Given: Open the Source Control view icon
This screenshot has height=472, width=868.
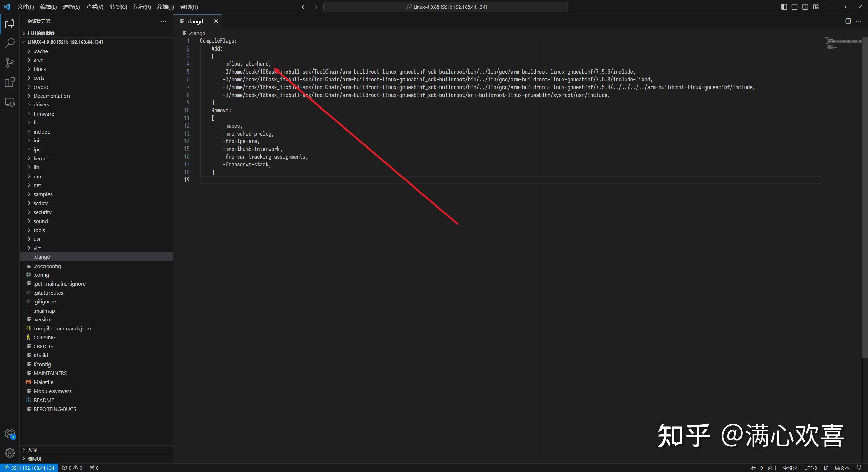Looking at the screenshot, I should 10,63.
